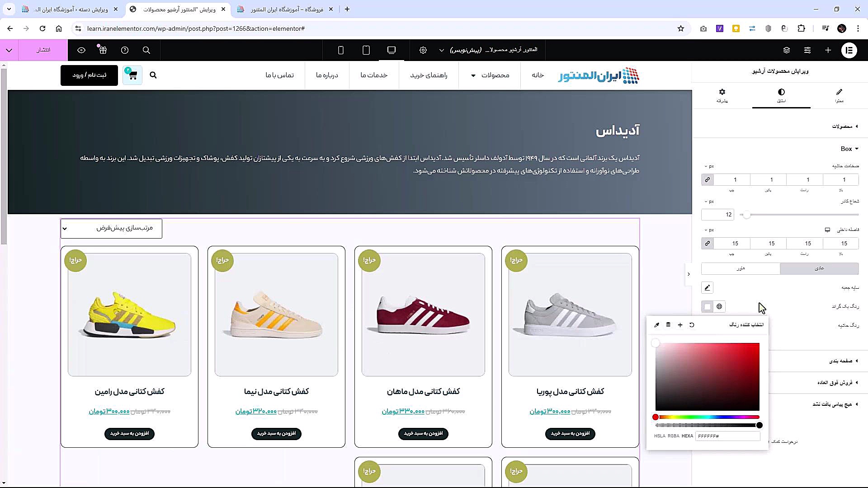Open the shopping cart icon
868x488 pixels.
[132, 75]
